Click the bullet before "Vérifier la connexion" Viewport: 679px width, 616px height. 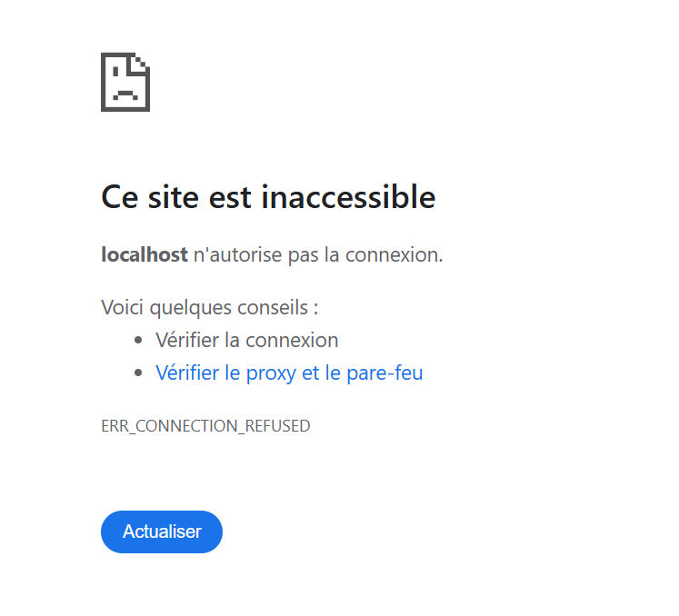coord(138,341)
